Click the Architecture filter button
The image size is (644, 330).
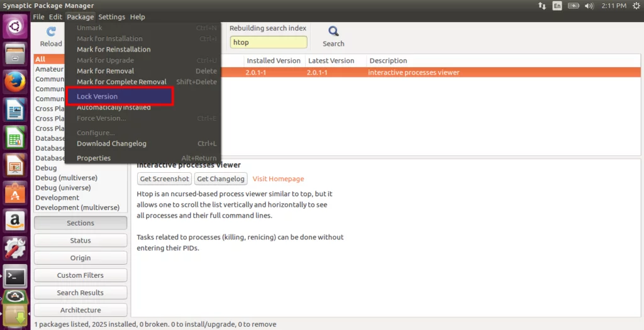[80, 310]
